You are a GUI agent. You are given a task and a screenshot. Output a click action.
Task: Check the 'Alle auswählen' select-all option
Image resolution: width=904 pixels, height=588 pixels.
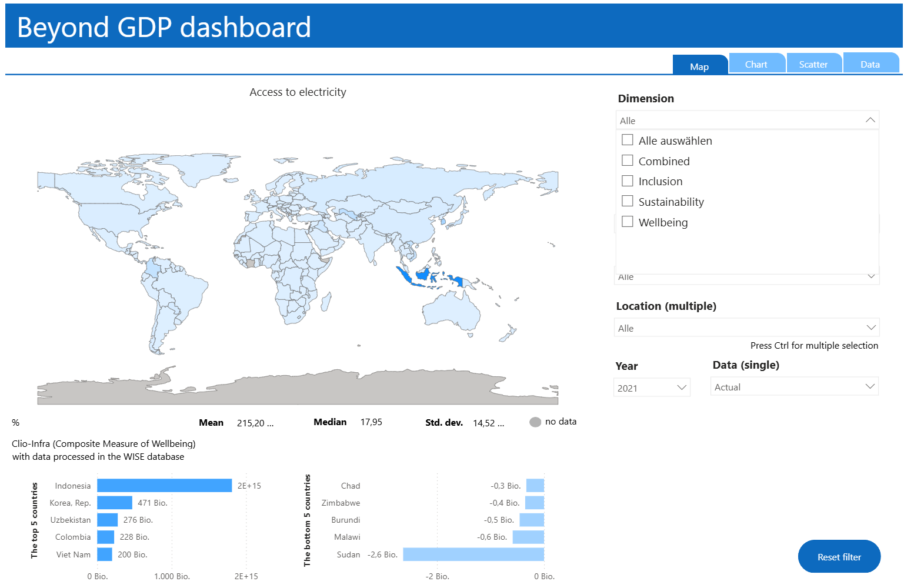point(627,139)
